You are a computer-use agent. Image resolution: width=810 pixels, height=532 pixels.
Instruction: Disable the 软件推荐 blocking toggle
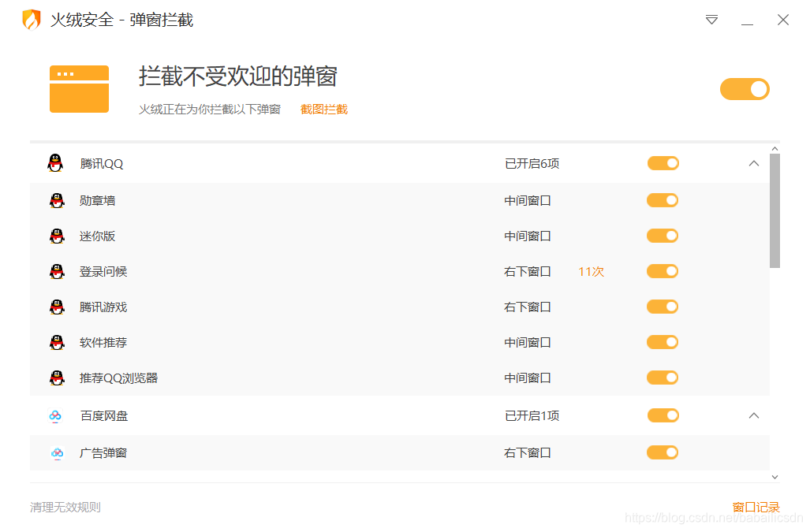coord(663,343)
